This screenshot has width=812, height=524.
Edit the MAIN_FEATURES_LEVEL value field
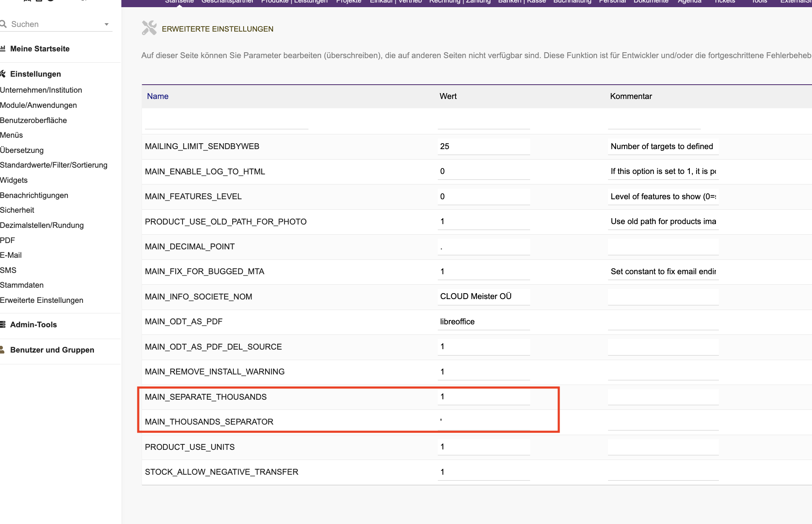click(x=484, y=197)
